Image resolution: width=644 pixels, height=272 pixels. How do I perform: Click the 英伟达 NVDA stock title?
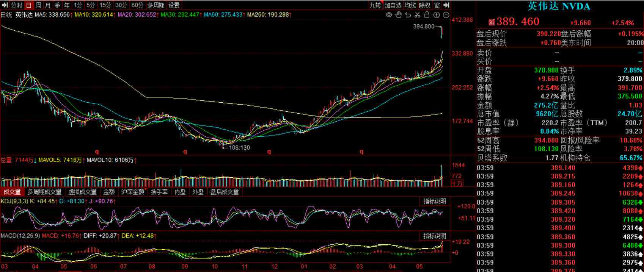point(559,6)
